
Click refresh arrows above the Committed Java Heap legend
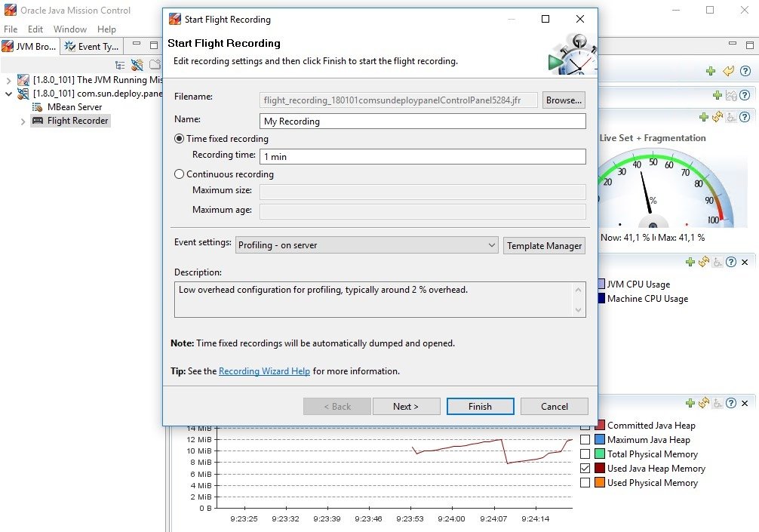[x=704, y=403]
